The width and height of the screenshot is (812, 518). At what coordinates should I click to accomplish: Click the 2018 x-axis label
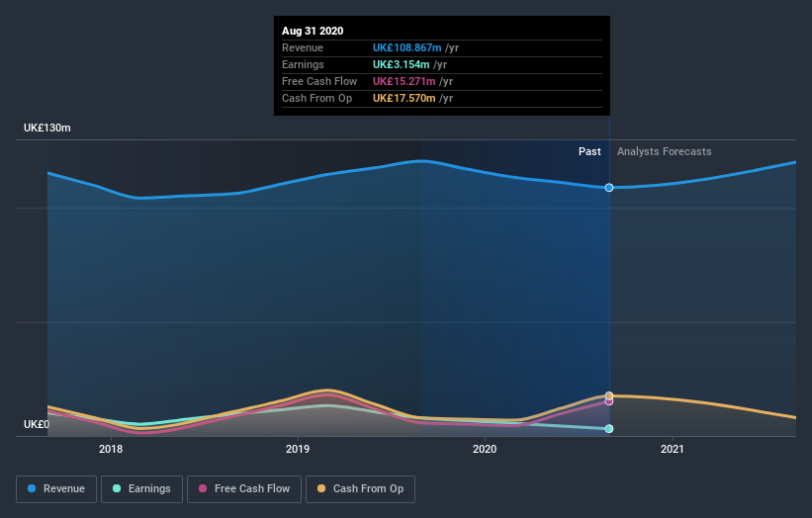point(111,449)
